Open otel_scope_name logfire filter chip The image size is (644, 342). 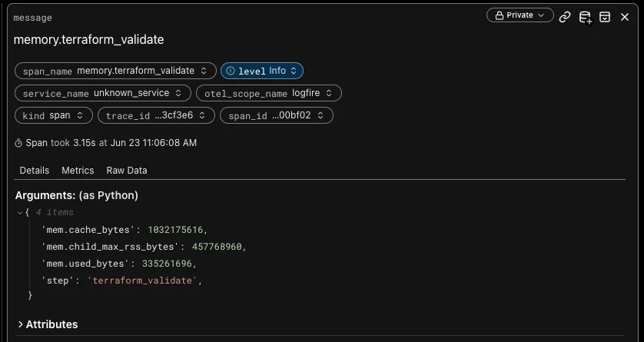[269, 93]
